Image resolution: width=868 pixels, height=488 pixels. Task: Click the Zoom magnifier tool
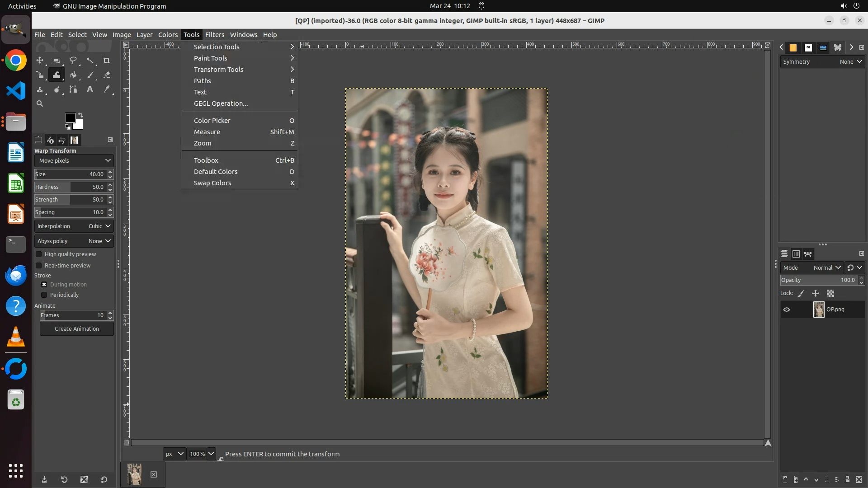pos(40,103)
